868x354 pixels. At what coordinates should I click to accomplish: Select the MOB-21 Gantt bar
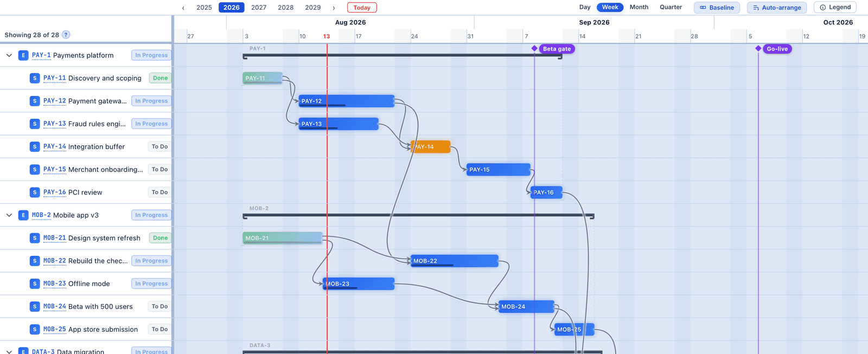point(283,238)
